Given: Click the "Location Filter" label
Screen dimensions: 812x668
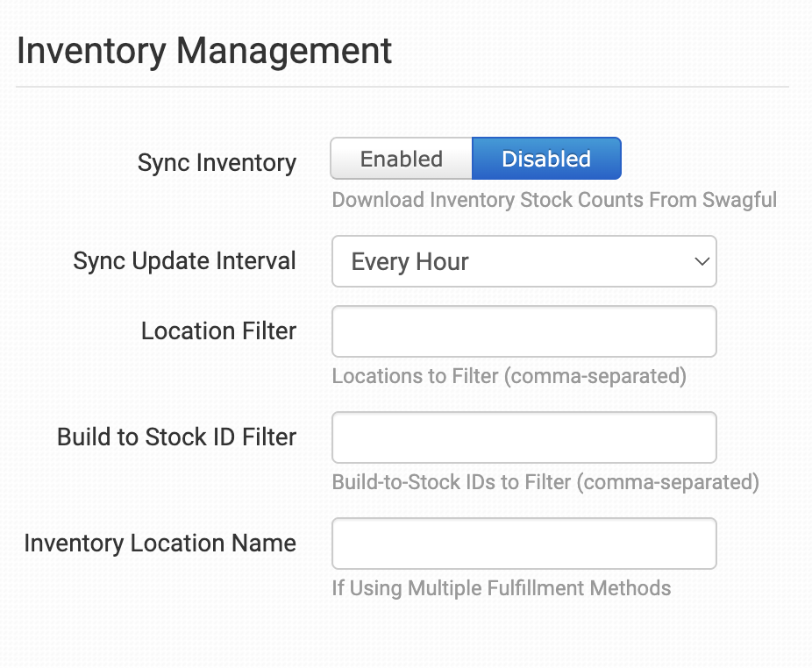Looking at the screenshot, I should [x=218, y=331].
